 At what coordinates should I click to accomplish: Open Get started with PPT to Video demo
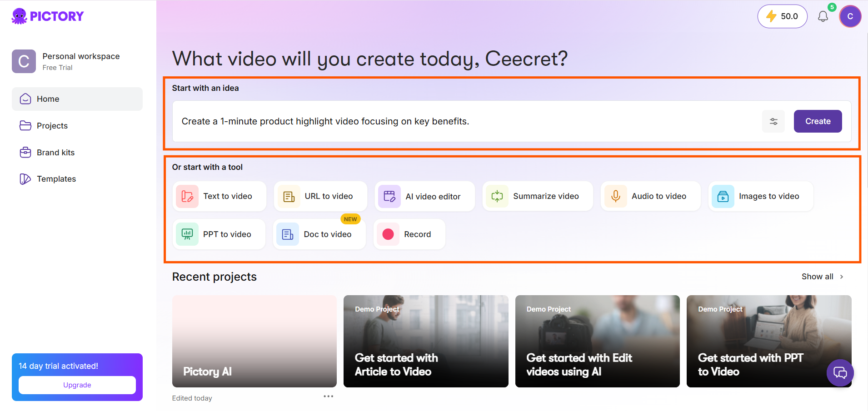(769, 341)
